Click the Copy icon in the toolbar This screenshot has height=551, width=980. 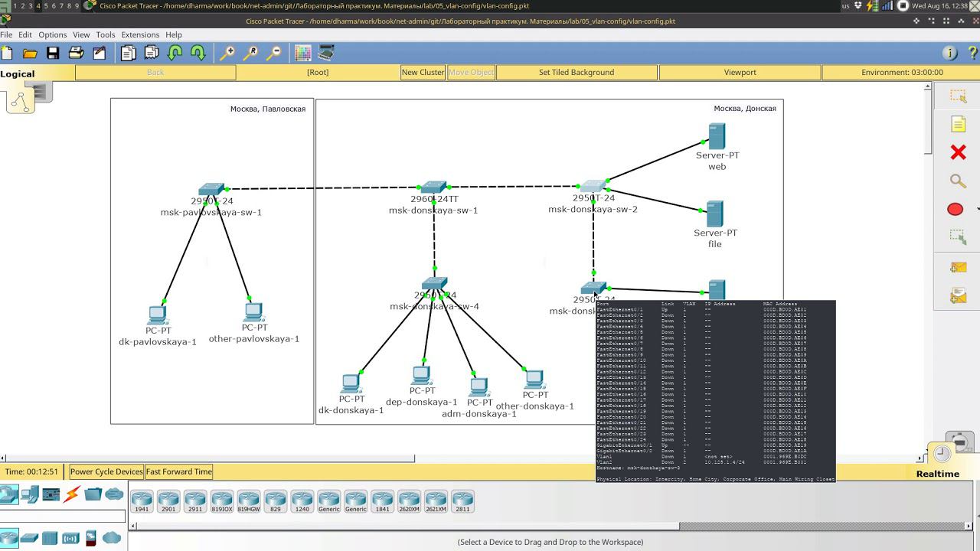pos(128,53)
